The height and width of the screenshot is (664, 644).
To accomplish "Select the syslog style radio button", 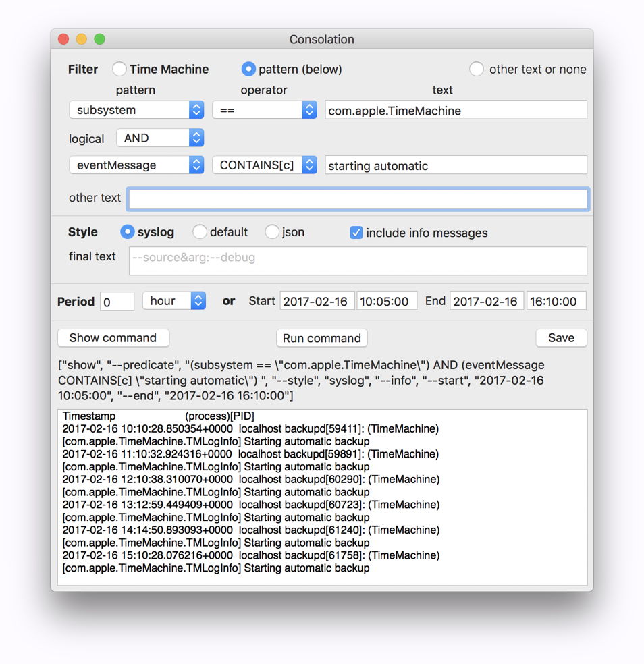I will click(127, 232).
